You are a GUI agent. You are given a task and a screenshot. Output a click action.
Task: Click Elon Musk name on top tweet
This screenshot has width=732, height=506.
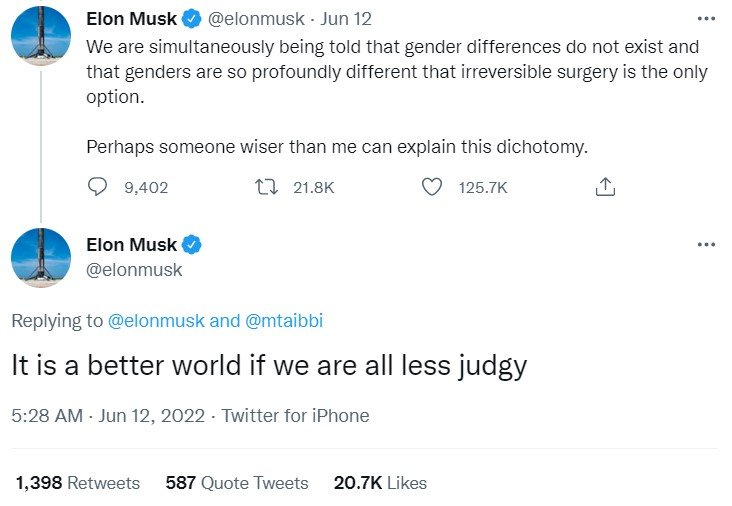pos(132,19)
